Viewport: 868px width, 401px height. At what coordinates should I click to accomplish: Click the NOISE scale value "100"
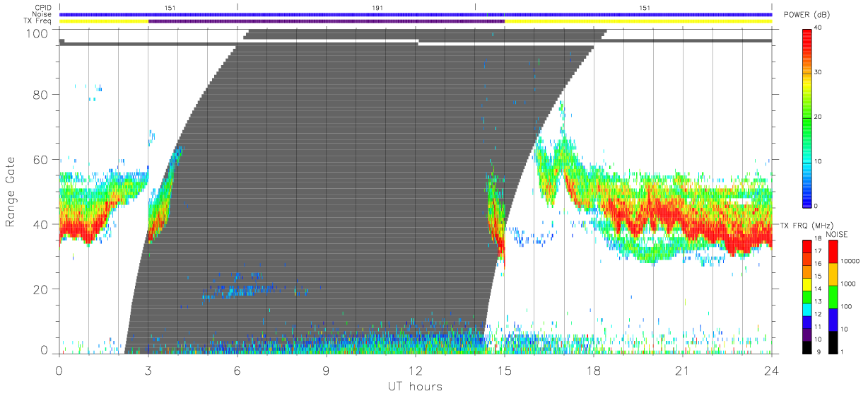[x=848, y=306]
